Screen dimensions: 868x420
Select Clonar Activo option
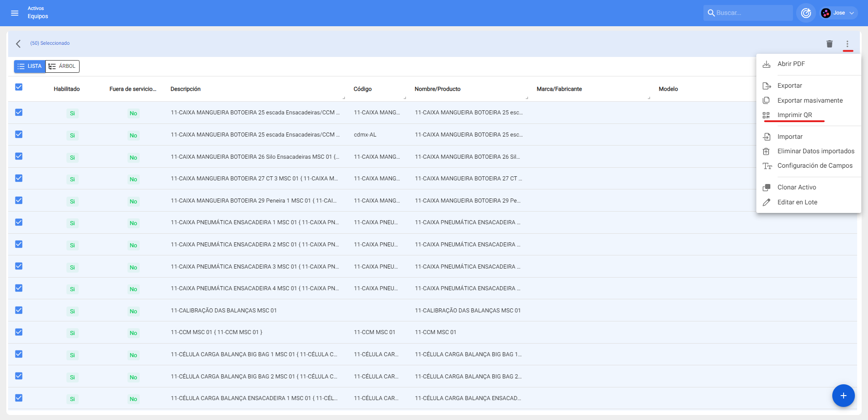[797, 187]
